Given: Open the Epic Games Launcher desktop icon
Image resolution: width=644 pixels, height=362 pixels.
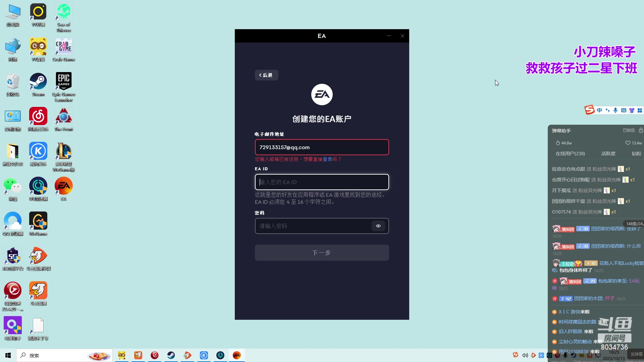Looking at the screenshot, I should [64, 87].
